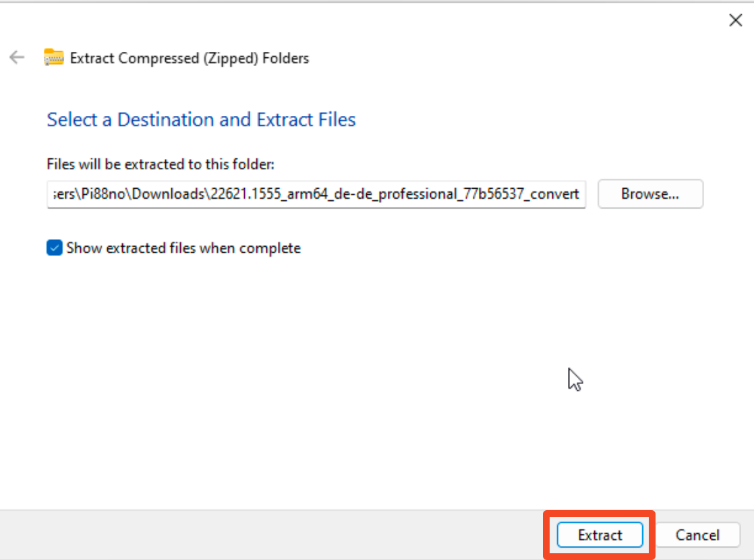Click the "Extract Compressed (Zipped) Folders" title text
The height and width of the screenshot is (560, 754).
point(190,58)
